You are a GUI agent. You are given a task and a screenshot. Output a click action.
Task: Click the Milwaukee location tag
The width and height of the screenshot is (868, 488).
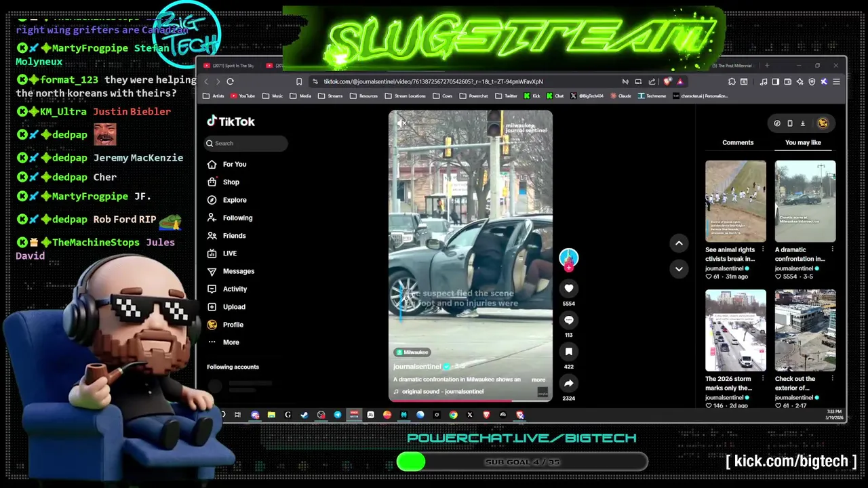pyautogui.click(x=412, y=352)
